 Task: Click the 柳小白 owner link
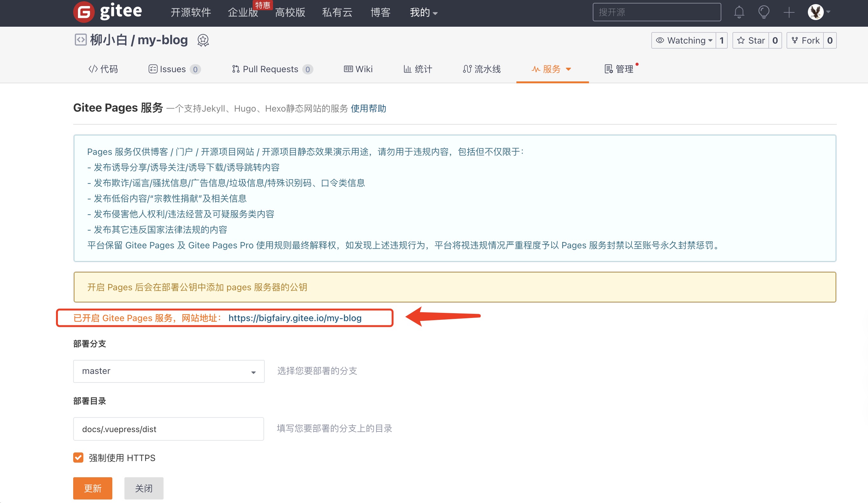coord(109,40)
